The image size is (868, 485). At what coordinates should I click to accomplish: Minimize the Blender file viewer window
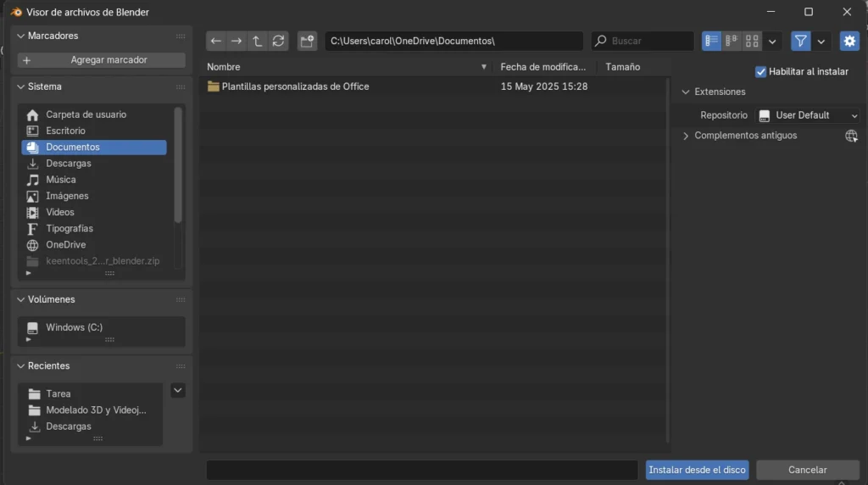tap(771, 12)
